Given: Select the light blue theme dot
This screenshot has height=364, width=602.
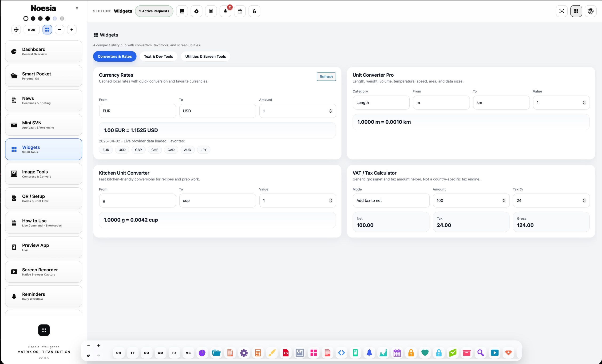Looking at the screenshot, I should [55, 19].
